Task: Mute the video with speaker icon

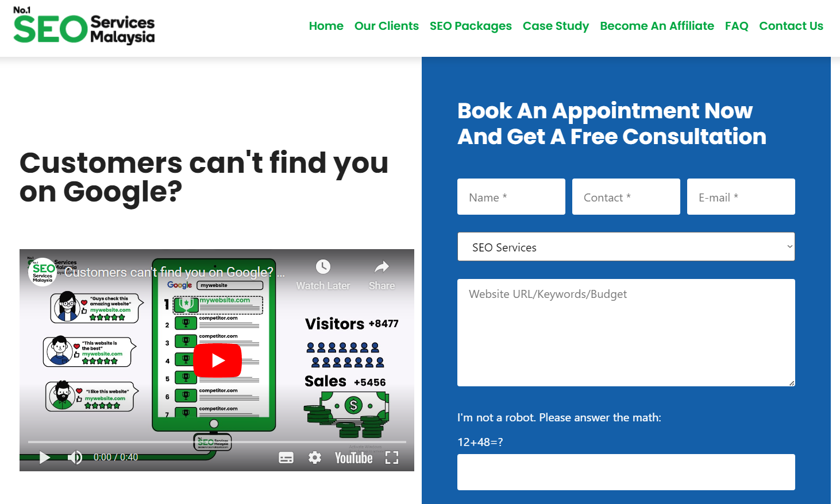Action: click(75, 458)
